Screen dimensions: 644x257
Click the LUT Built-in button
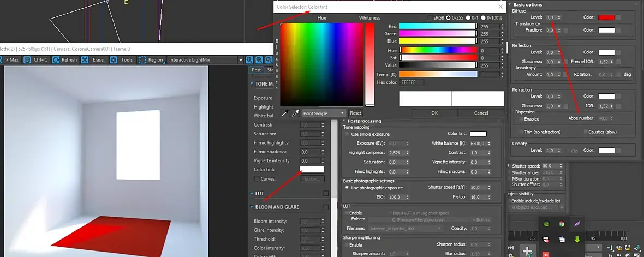(x=480, y=220)
